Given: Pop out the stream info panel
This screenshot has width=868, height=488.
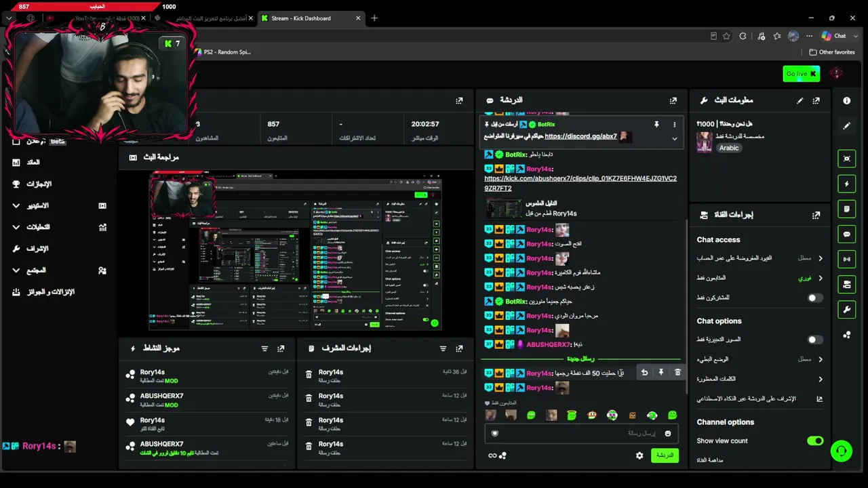Looking at the screenshot, I should [816, 100].
